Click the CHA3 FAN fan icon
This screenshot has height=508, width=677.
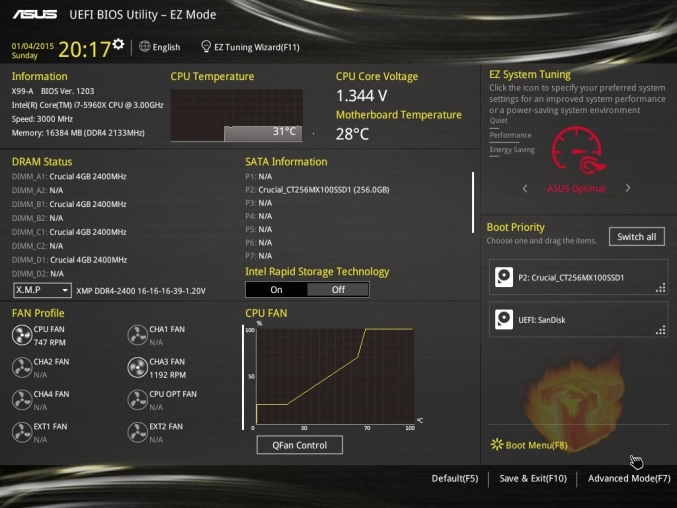(x=138, y=368)
